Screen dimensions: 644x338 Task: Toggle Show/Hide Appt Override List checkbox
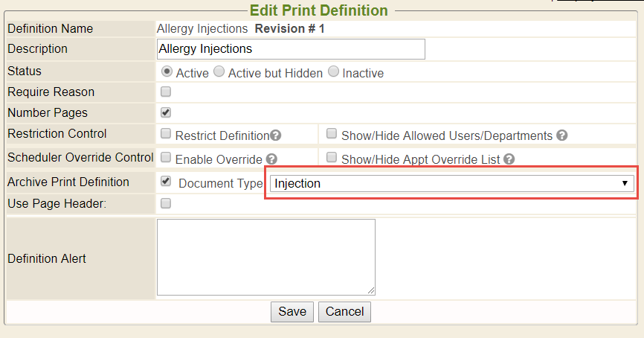[331, 158]
